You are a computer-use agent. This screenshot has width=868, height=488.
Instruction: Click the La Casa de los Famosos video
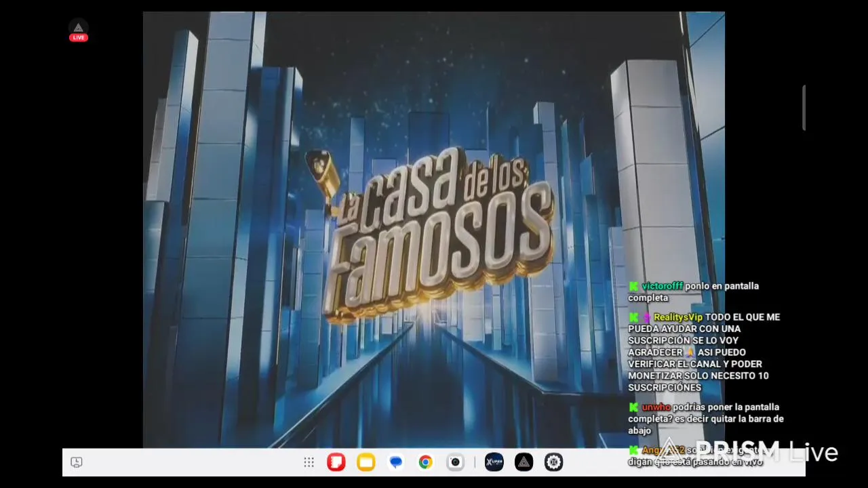pyautogui.click(x=434, y=230)
